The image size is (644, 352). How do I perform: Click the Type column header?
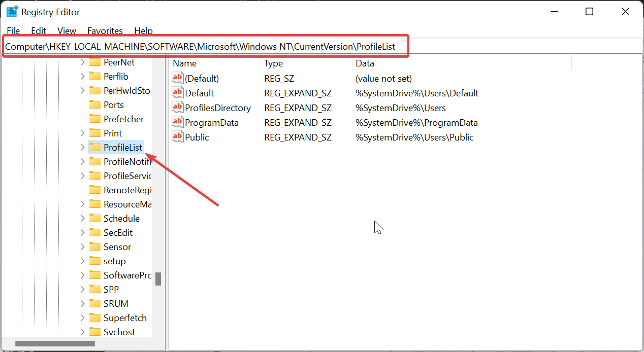(306, 63)
